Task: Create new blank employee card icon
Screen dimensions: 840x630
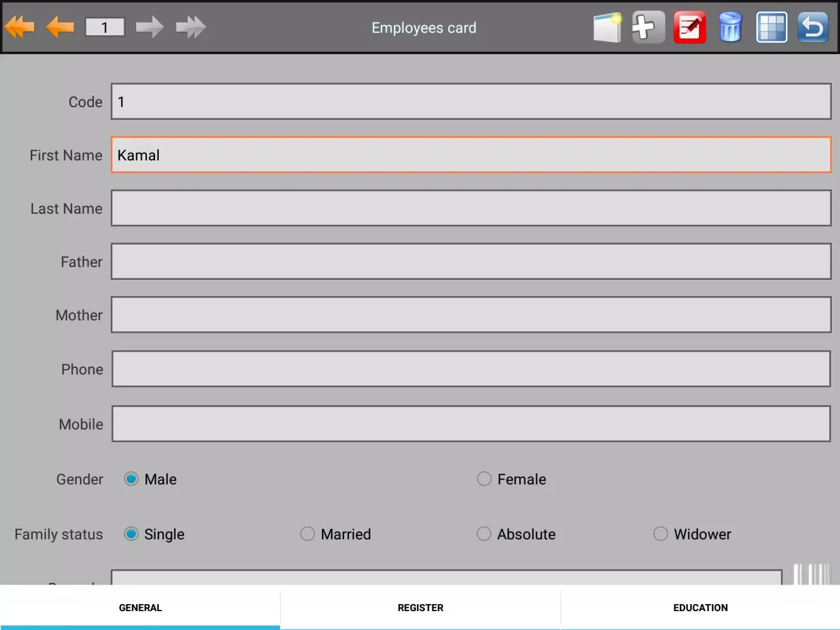Action: (x=608, y=27)
